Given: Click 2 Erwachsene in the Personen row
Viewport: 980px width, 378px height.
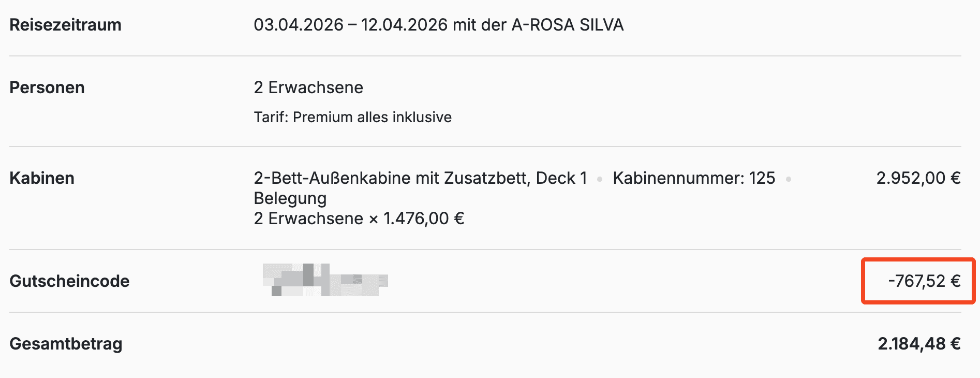Looking at the screenshot, I should [308, 88].
